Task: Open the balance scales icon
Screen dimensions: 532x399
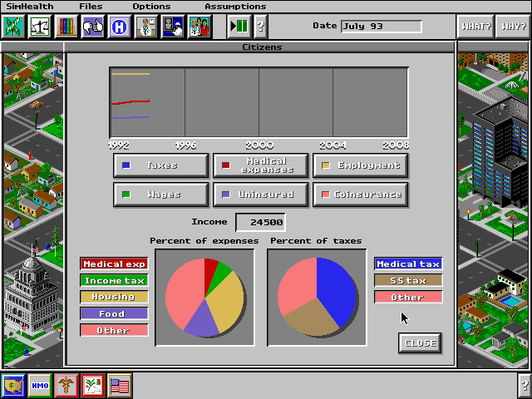Action: (40, 26)
